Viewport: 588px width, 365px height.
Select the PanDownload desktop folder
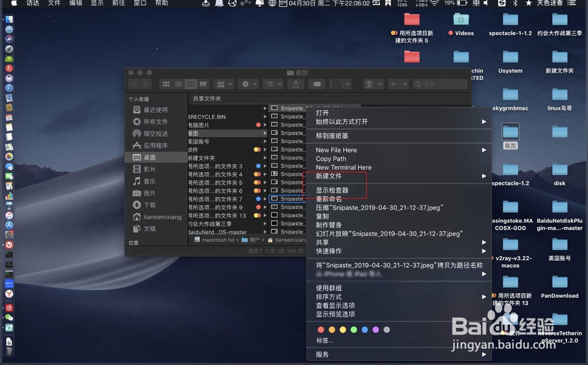(x=560, y=287)
